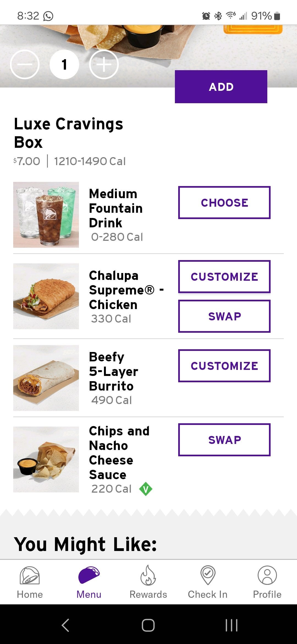This screenshot has height=644, width=297.
Task: Open the Profile person icon
Action: tap(267, 575)
